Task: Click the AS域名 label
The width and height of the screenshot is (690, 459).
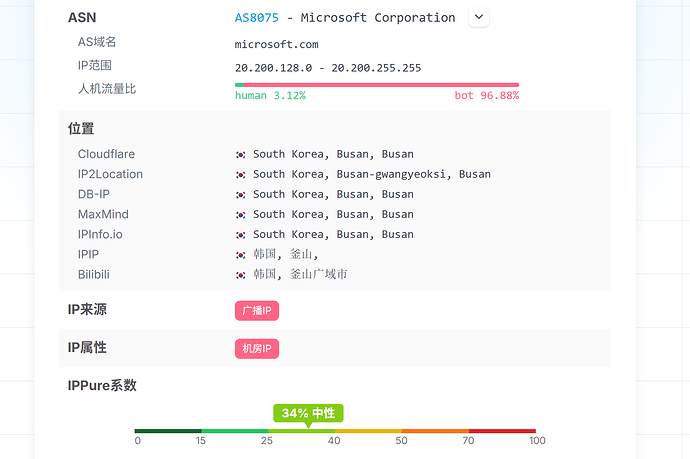Action: (97, 42)
